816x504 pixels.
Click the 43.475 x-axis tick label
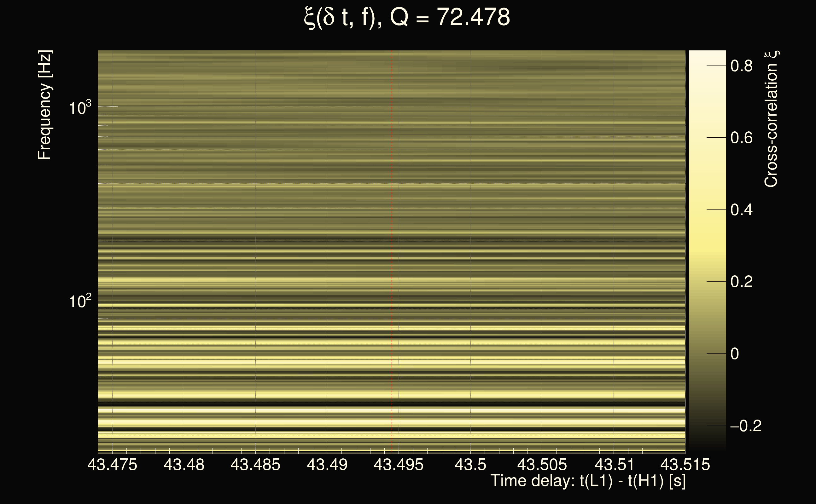click(x=112, y=465)
